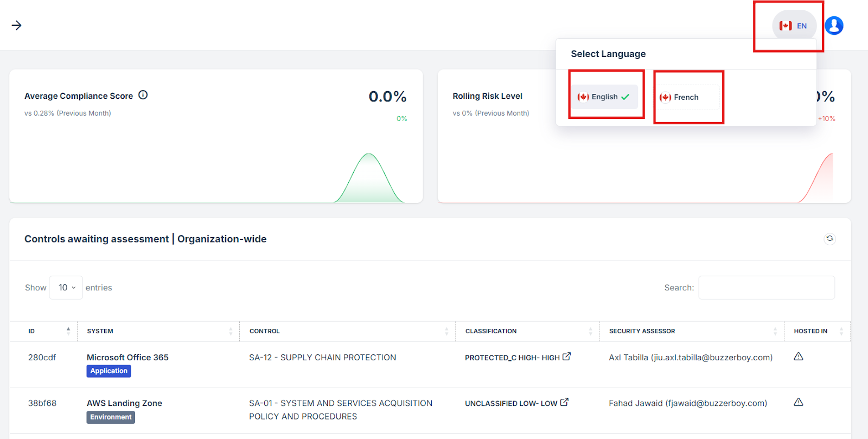Image resolution: width=868 pixels, height=439 pixels.
Task: Open external link icon next to PROTECTED_C HIGH
Action: pos(567,357)
